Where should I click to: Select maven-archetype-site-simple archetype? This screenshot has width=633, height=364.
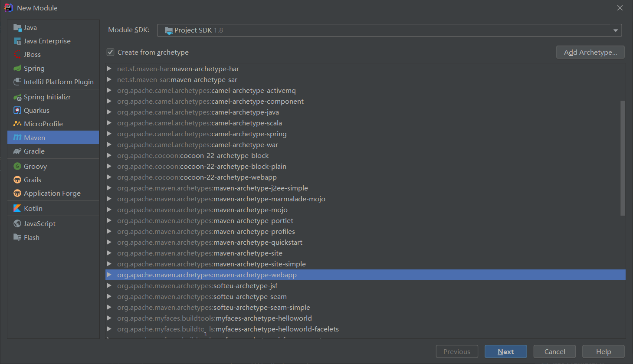(x=365, y=264)
